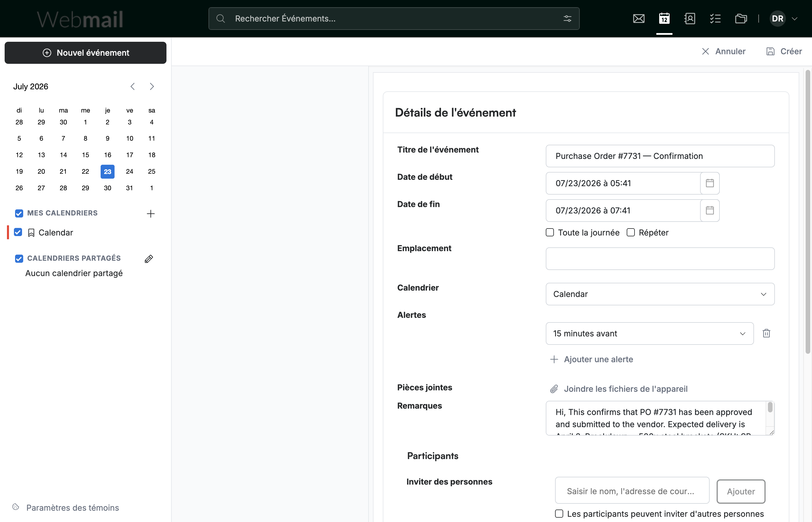Expand the account menu chevron
Image resolution: width=812 pixels, height=522 pixels.
795,19
